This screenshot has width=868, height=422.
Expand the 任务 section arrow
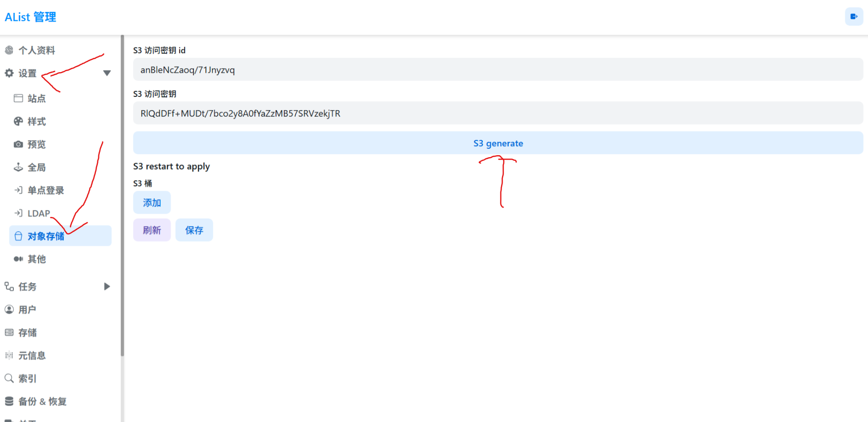(107, 287)
